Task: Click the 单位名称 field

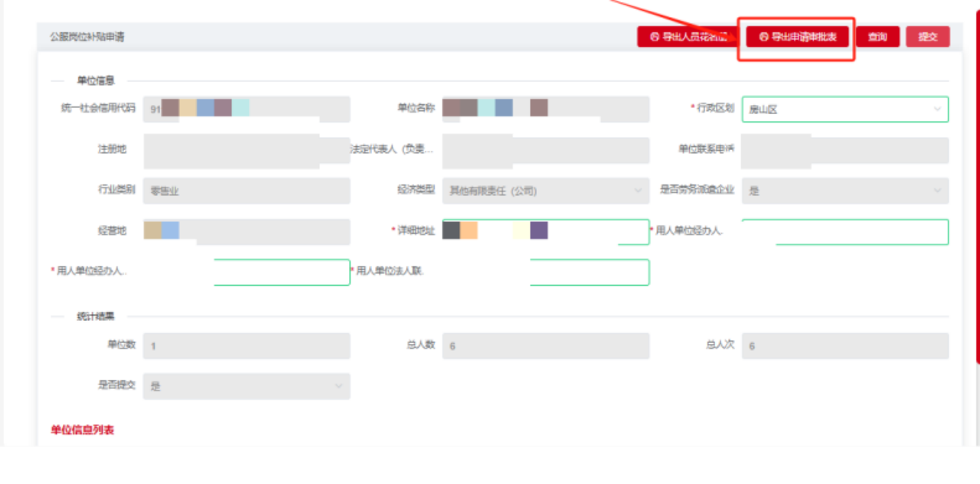Action: point(545,110)
